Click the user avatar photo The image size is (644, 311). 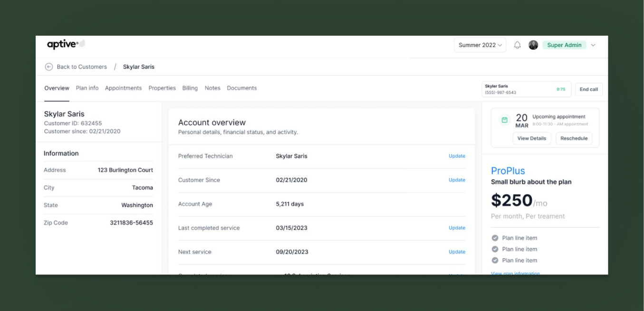coord(533,45)
